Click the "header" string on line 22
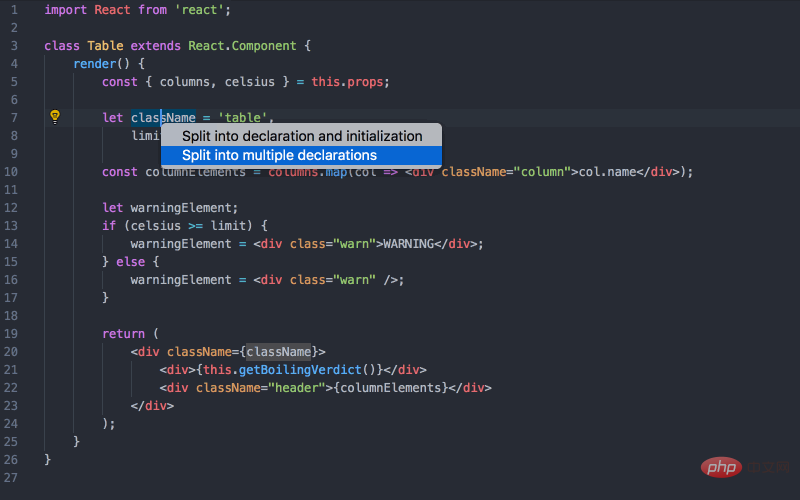The width and height of the screenshot is (800, 500). tap(296, 388)
